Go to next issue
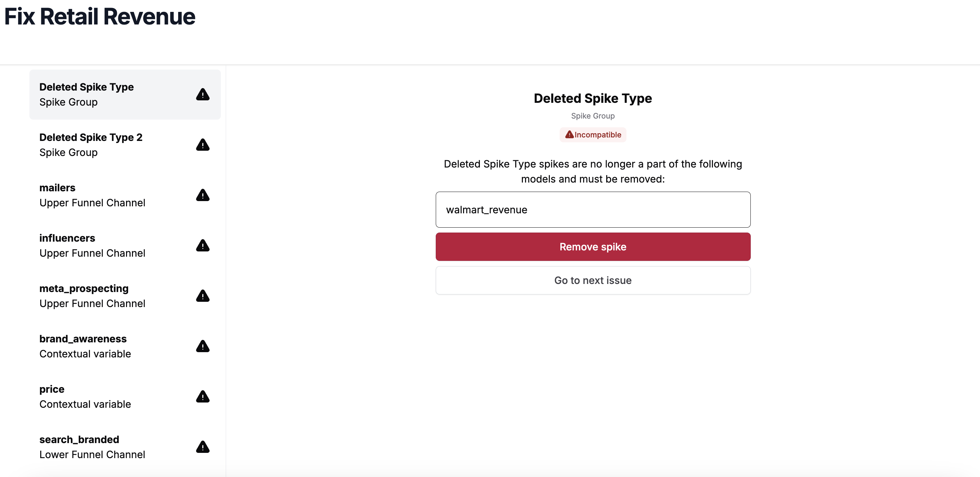The width and height of the screenshot is (980, 477). click(x=592, y=280)
